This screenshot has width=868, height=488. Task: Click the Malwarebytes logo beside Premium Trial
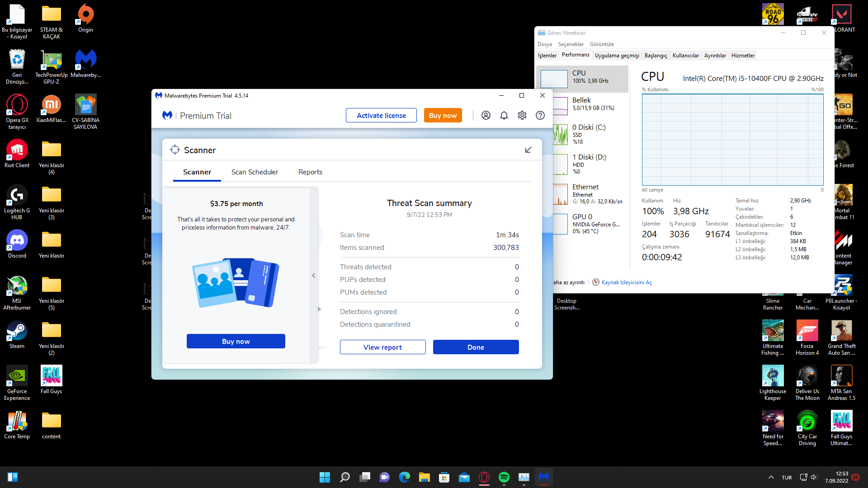click(167, 115)
